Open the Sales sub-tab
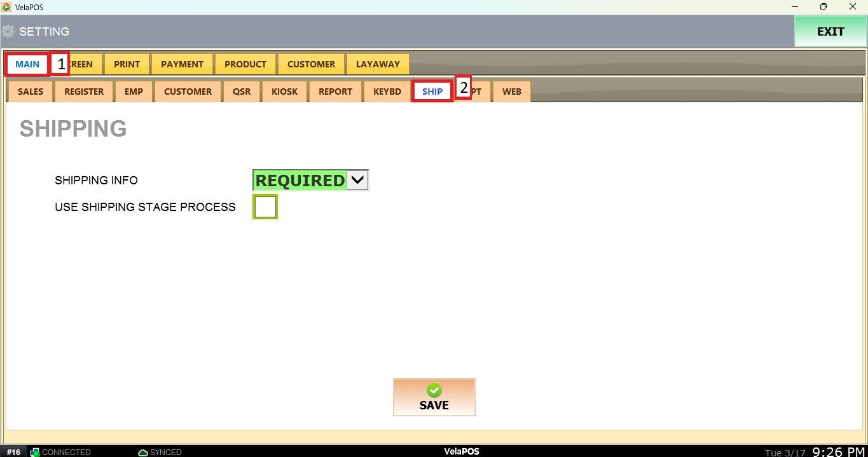 pos(31,92)
